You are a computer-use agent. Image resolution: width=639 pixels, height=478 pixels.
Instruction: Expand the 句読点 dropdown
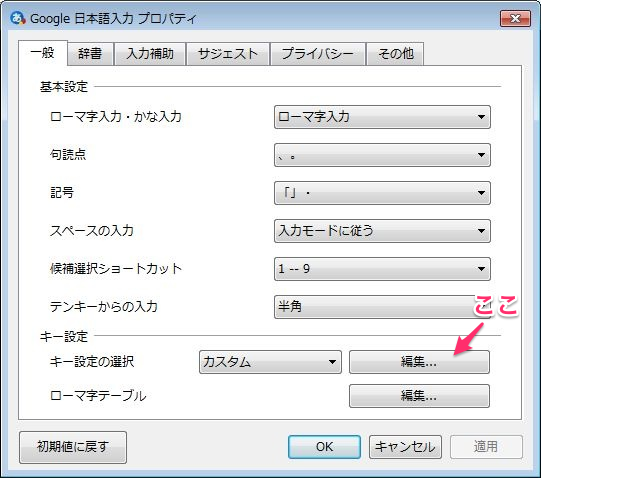(x=382, y=155)
